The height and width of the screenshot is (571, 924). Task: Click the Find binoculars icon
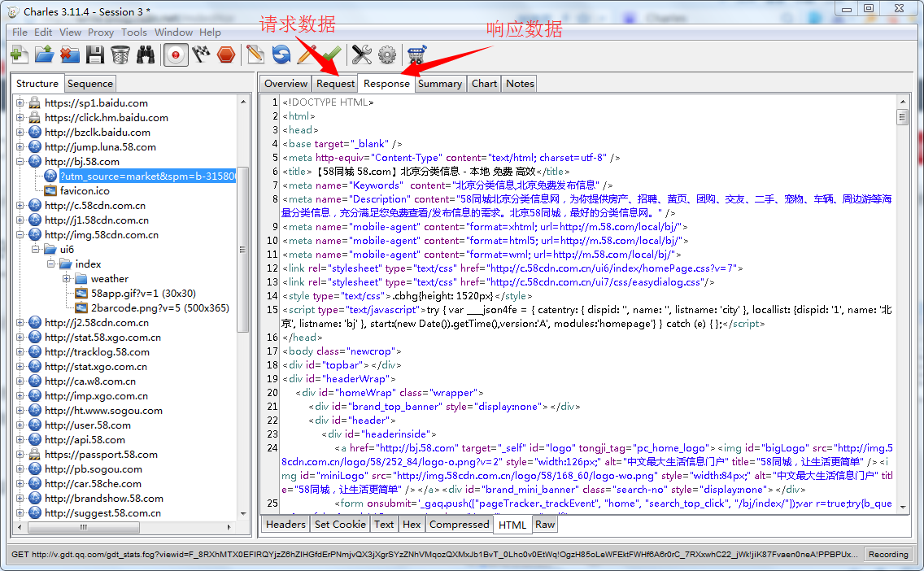[146, 54]
